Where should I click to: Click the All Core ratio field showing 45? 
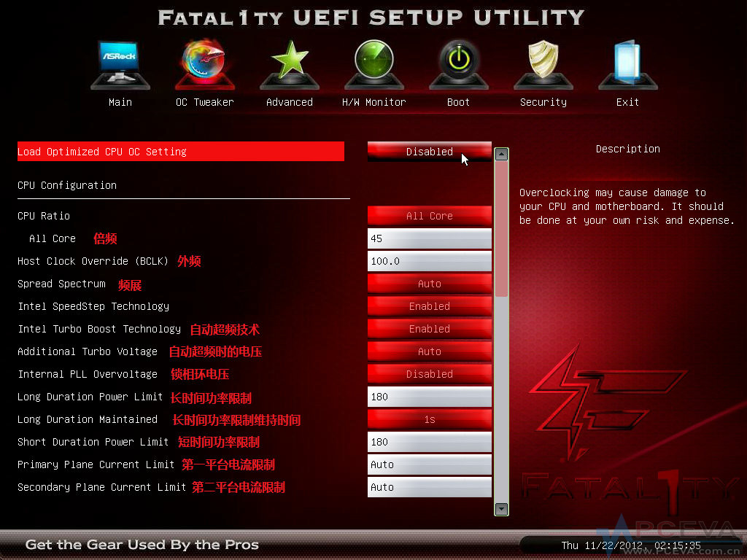point(429,238)
